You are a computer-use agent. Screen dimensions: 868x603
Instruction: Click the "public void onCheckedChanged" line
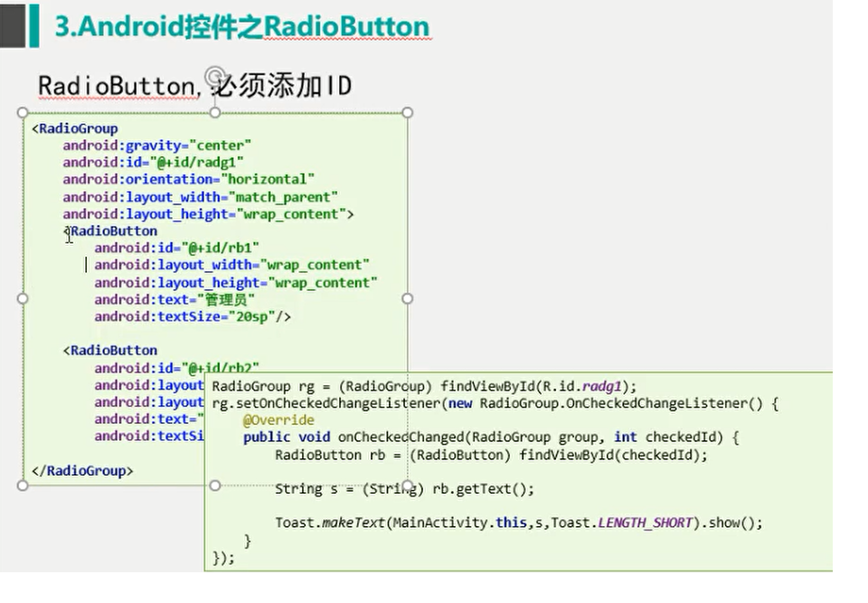[x=491, y=438]
